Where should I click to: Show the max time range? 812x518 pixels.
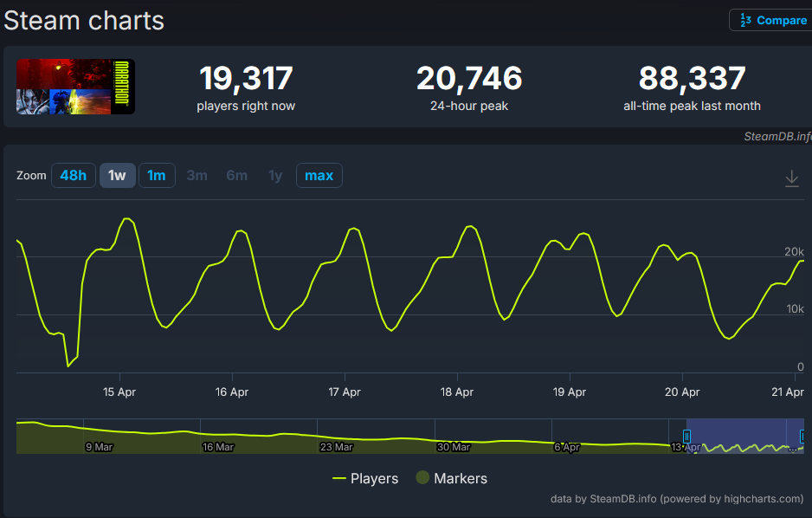pos(319,176)
